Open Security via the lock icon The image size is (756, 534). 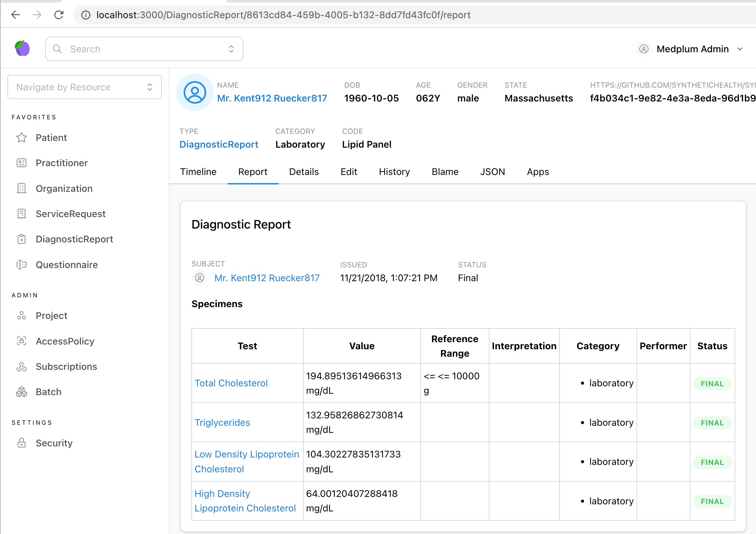pos(22,443)
